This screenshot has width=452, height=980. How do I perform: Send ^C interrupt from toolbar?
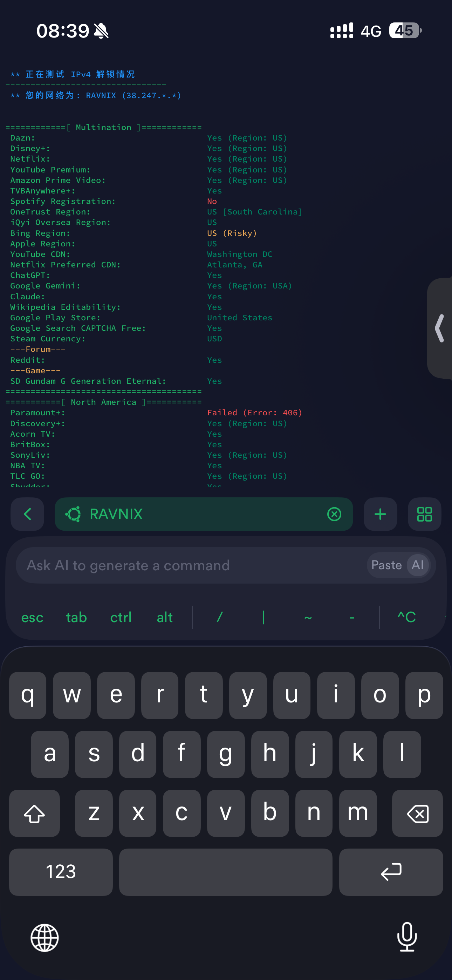pyautogui.click(x=406, y=617)
